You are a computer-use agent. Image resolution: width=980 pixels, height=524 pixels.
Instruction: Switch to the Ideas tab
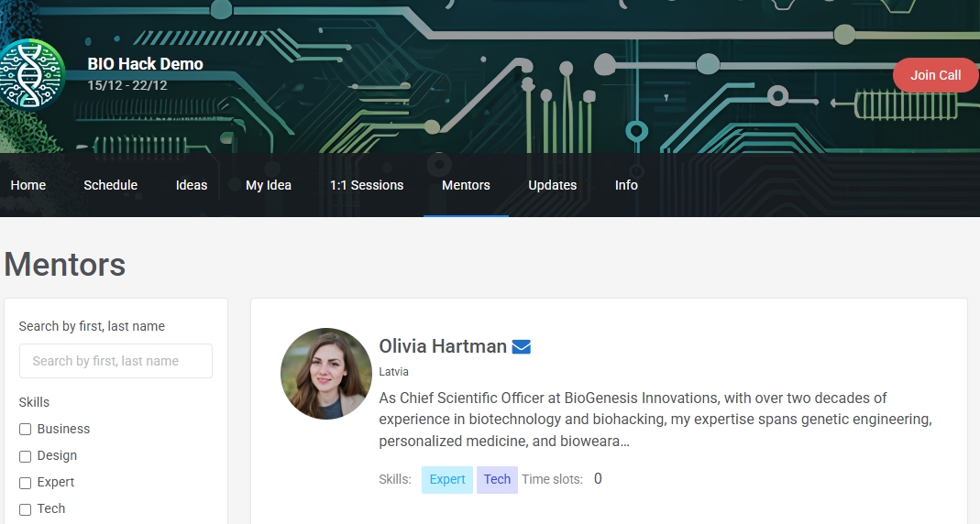coord(192,185)
